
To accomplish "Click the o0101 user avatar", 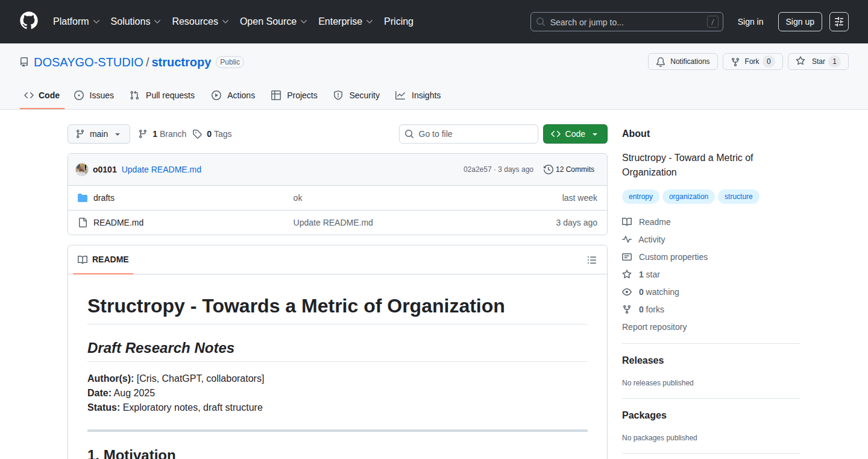I will (82, 169).
